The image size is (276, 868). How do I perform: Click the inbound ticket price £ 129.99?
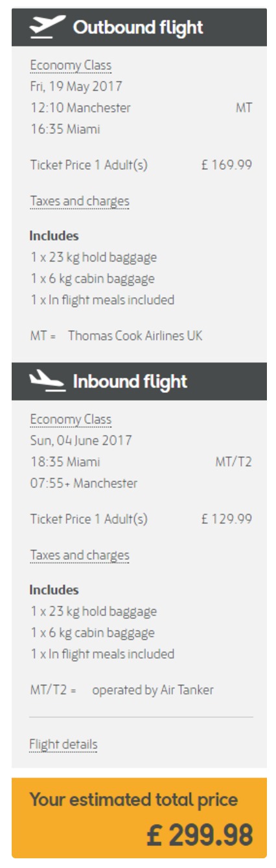coord(226,519)
